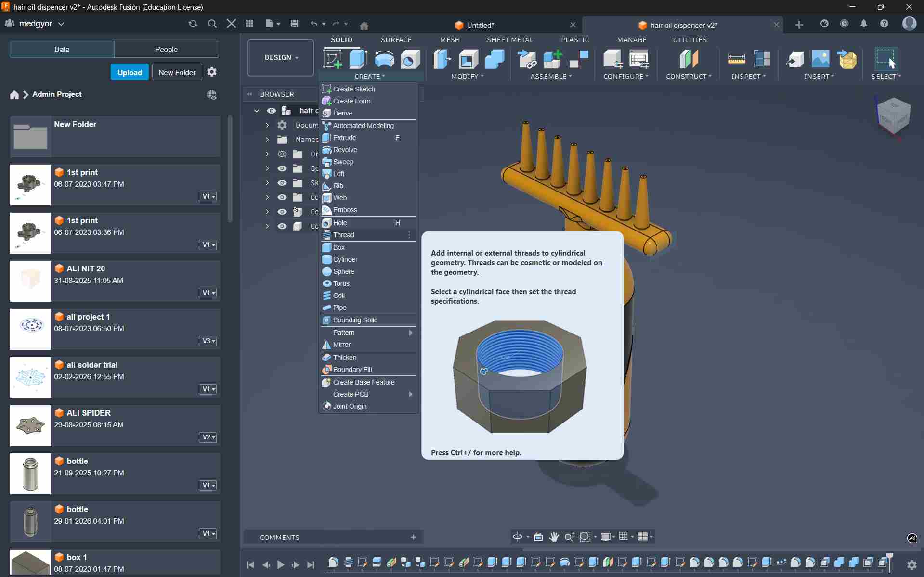Click the Upload button

(130, 72)
